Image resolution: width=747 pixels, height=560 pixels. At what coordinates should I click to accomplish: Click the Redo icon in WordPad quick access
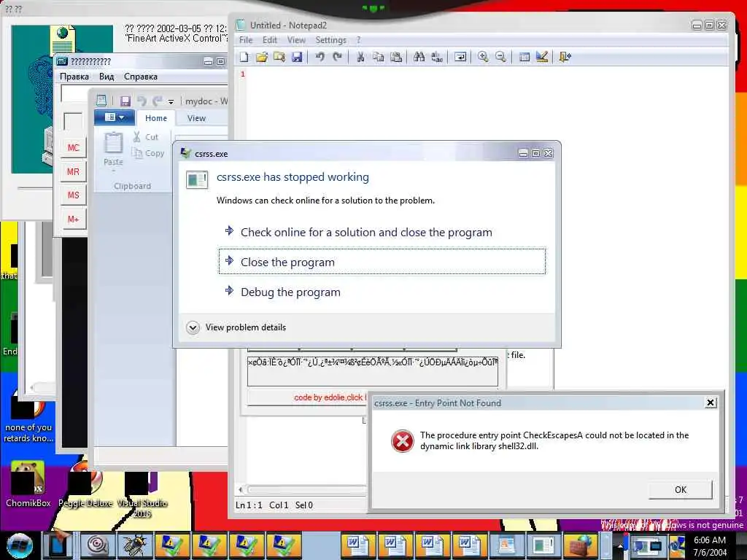coord(158,101)
